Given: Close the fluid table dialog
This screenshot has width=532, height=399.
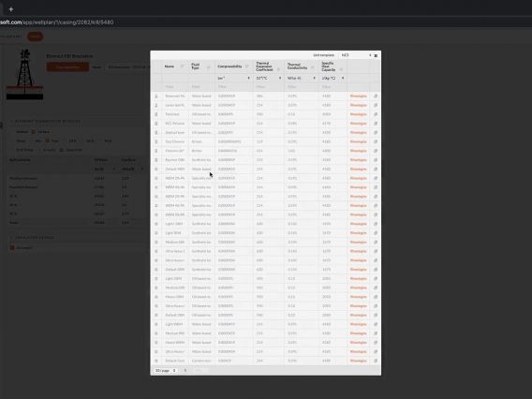Looking at the screenshot, I should [x=376, y=55].
